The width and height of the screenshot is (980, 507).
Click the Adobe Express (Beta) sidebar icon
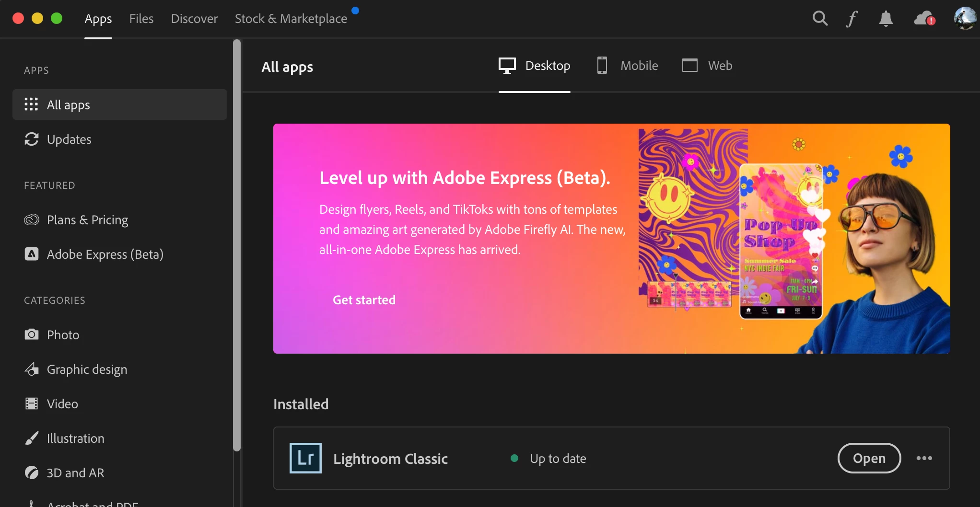31,254
